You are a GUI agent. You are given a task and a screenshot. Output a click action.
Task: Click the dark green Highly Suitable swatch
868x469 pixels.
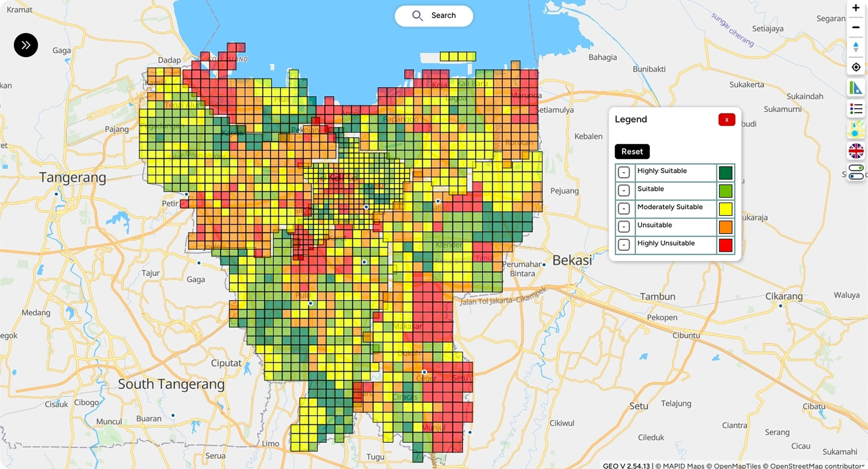[725, 173]
